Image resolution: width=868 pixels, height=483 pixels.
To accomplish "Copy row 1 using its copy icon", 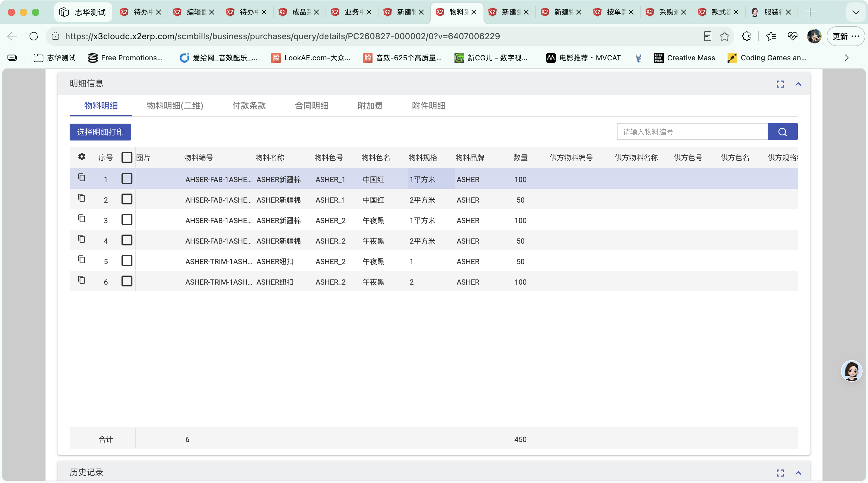I will click(82, 177).
